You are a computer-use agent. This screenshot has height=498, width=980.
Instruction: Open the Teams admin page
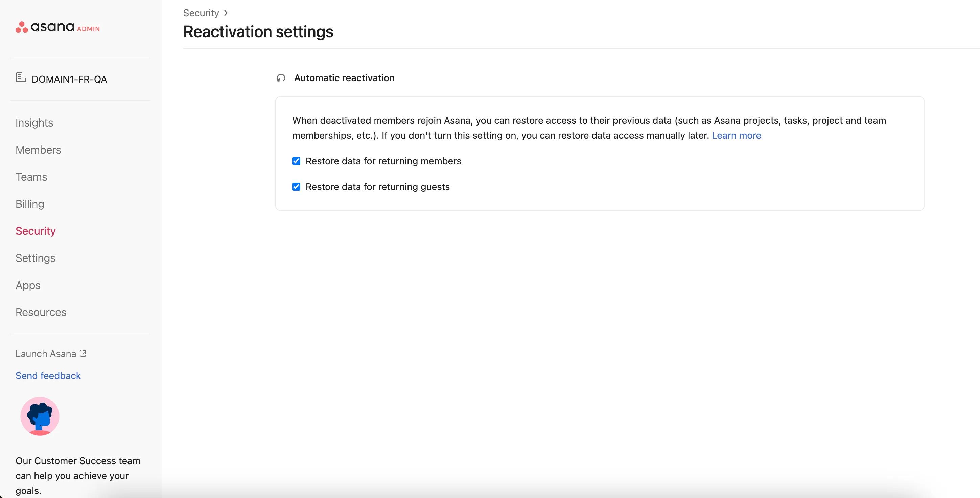tap(31, 177)
